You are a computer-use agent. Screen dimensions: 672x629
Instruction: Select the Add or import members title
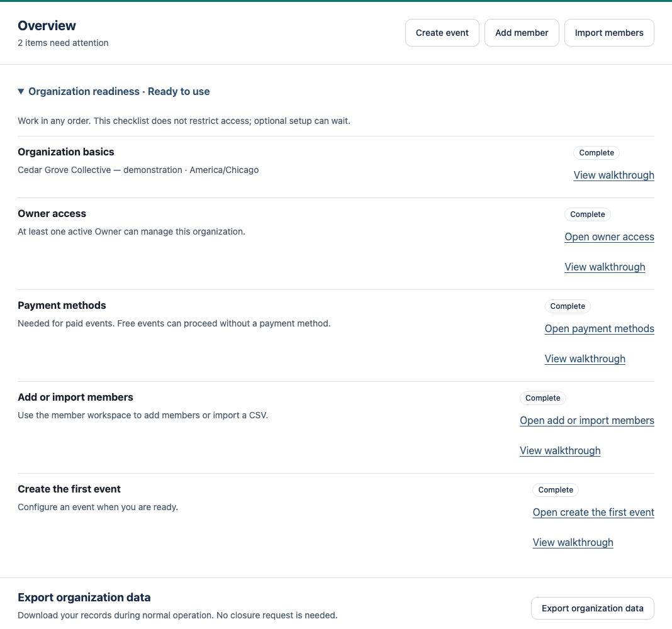76,397
